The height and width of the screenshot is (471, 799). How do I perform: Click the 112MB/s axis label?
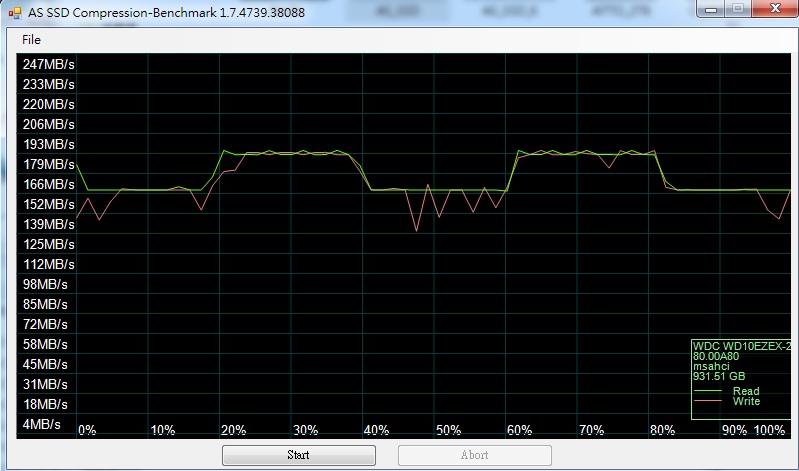tap(48, 264)
